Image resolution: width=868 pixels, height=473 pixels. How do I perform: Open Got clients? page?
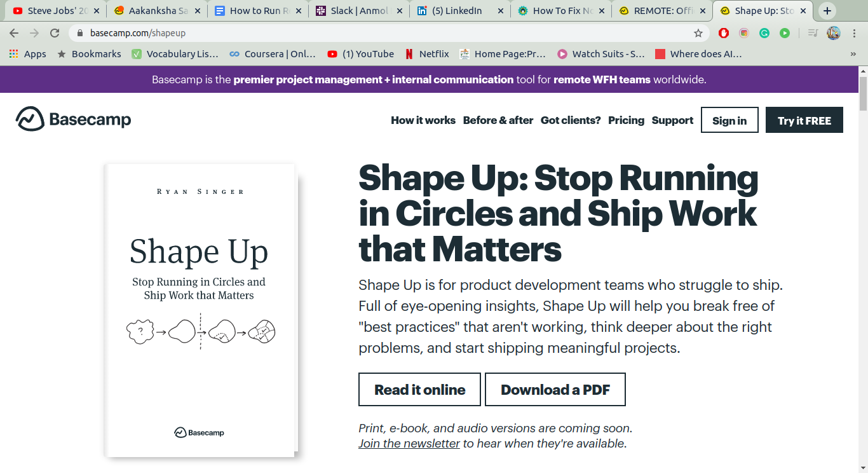pos(571,120)
